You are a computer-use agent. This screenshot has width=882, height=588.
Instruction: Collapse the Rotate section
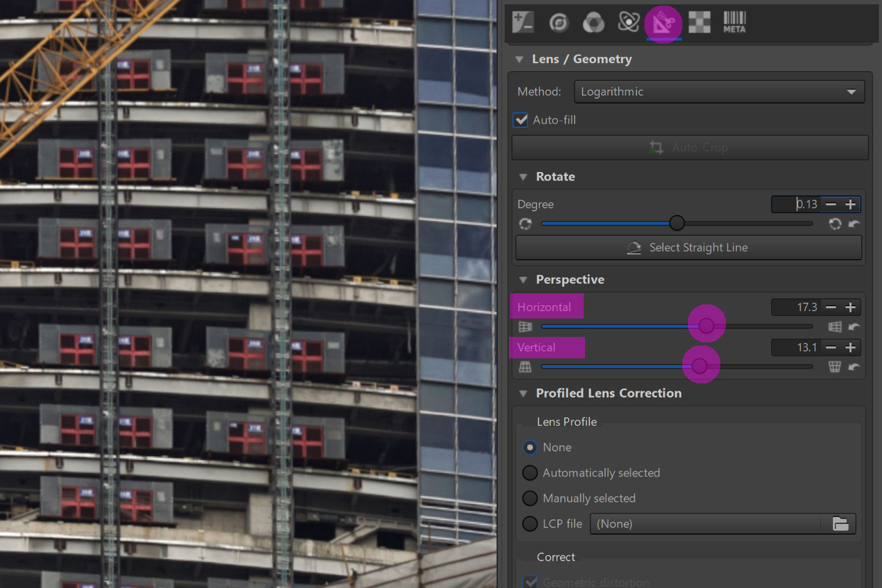[523, 177]
